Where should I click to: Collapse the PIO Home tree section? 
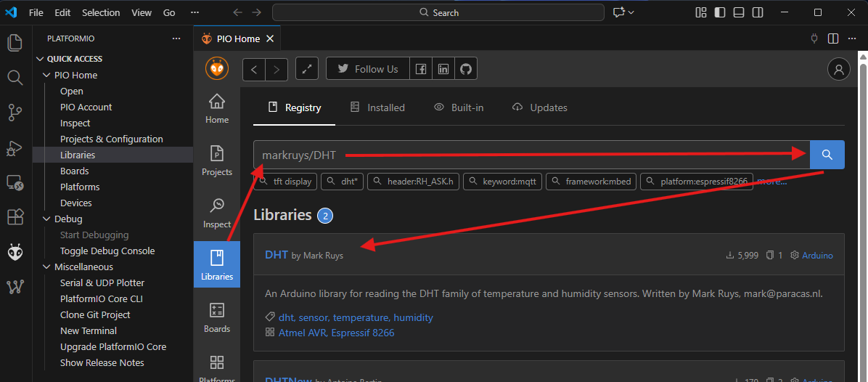pos(46,76)
